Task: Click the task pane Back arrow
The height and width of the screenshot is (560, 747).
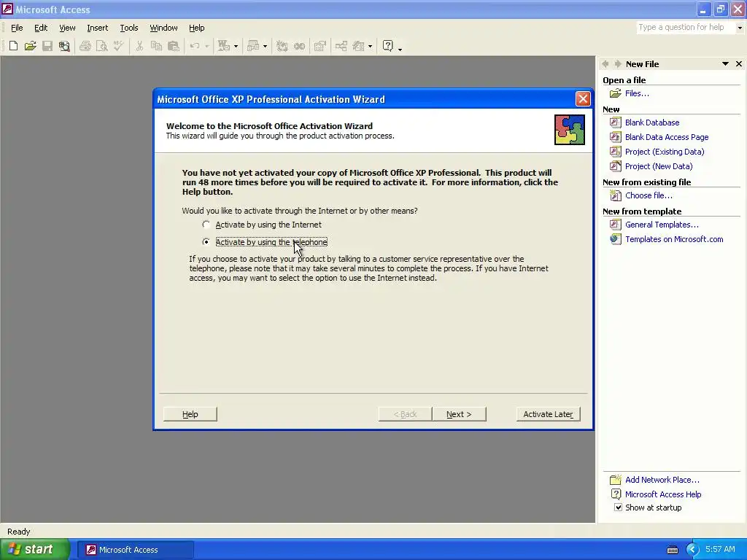Action: (605, 64)
